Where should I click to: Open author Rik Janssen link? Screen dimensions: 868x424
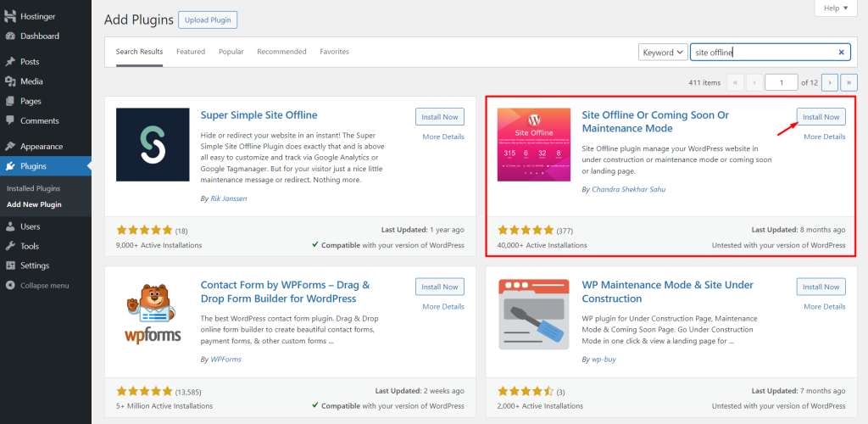tap(229, 198)
